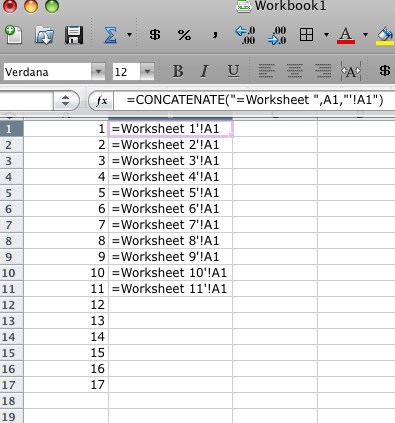Click the Borders grid icon

click(x=306, y=35)
